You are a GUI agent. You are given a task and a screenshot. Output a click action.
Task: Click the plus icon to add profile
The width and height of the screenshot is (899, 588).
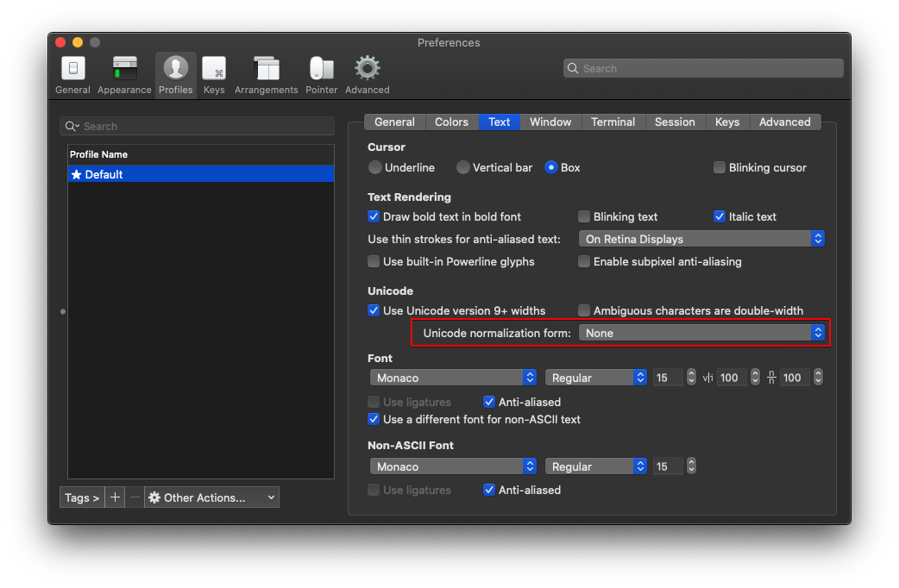tap(115, 497)
